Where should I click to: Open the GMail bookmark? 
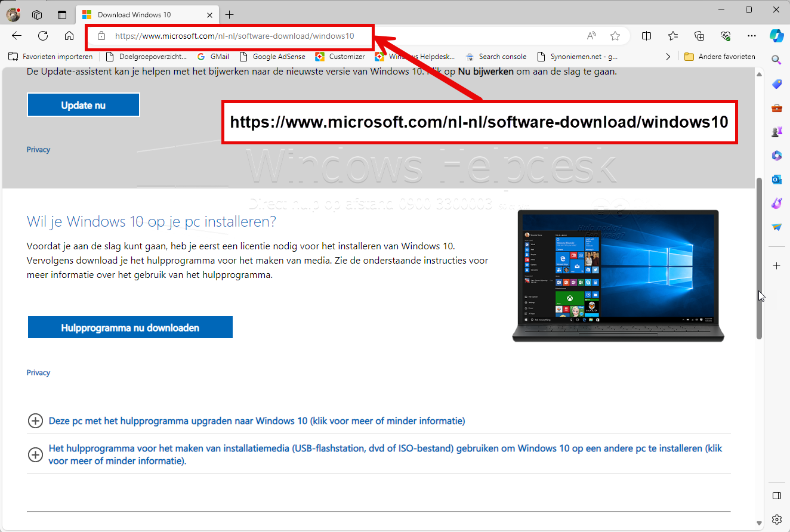[213, 57]
